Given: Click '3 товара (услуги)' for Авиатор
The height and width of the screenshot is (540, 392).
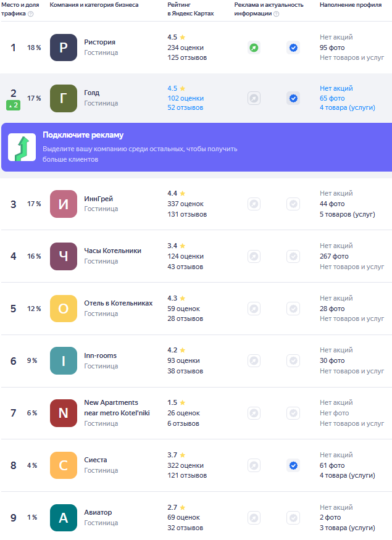Looking at the screenshot, I should click(347, 528).
